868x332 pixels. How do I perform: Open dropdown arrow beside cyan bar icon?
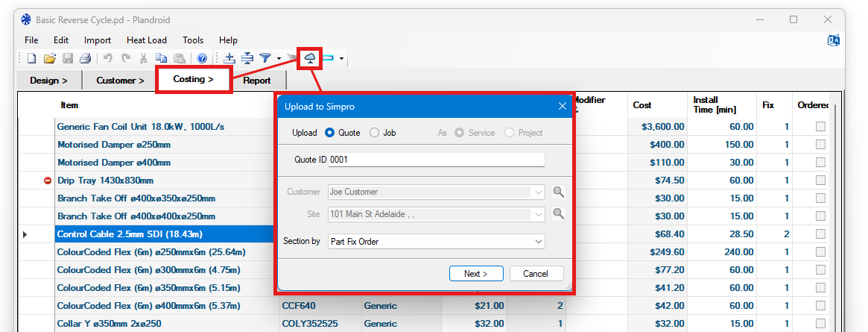[341, 58]
